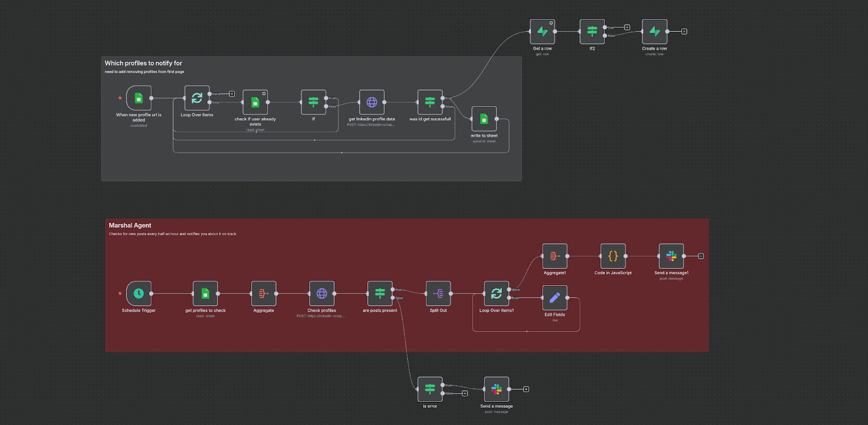Select the Loop Over Items node

(x=197, y=98)
